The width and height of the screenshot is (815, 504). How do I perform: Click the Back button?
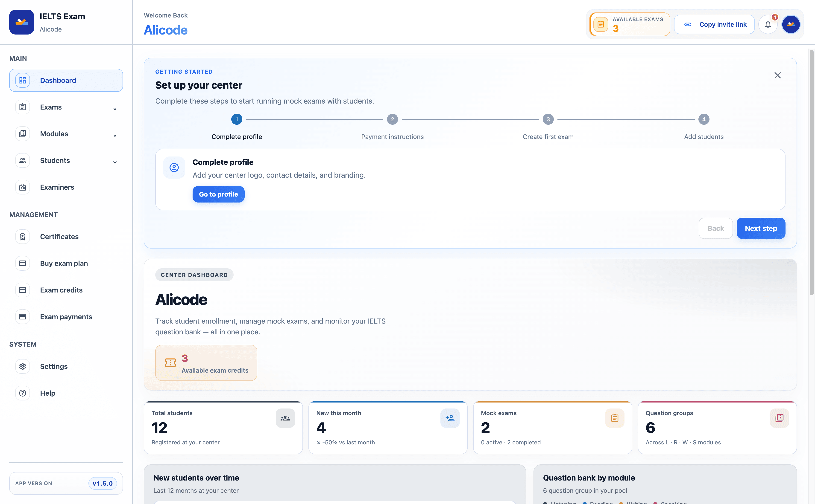point(715,228)
